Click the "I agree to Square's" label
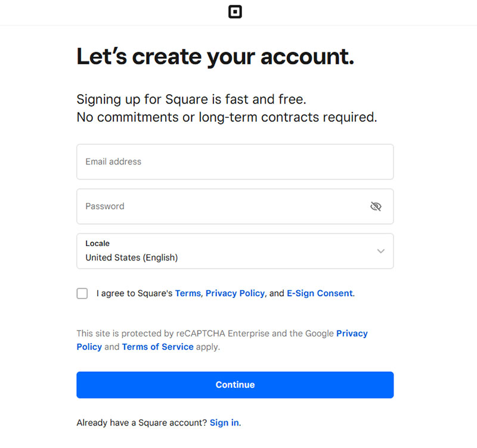This screenshot has height=448, width=477. pos(135,293)
